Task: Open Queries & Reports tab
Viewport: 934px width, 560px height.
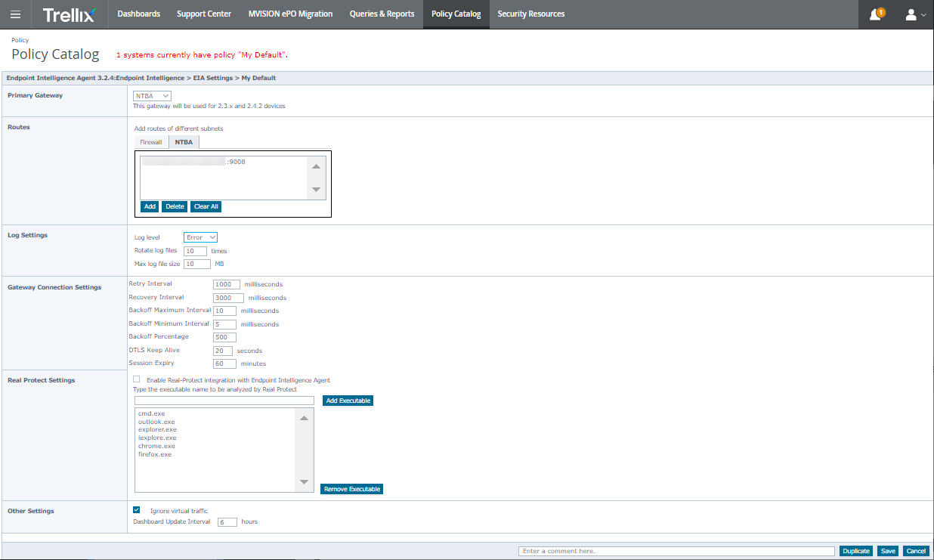Action: (x=382, y=14)
